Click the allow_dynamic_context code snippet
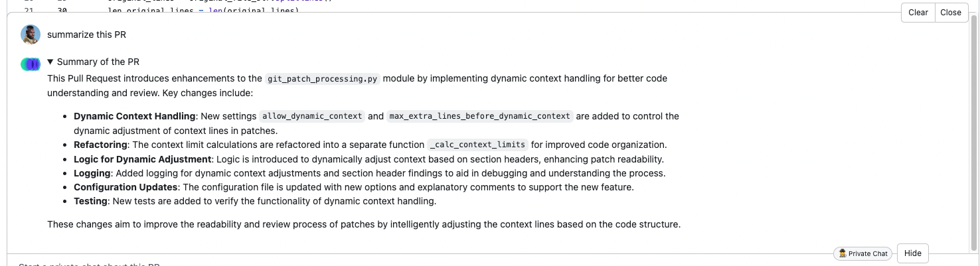Screen dimensions: 980x266 click(x=311, y=116)
